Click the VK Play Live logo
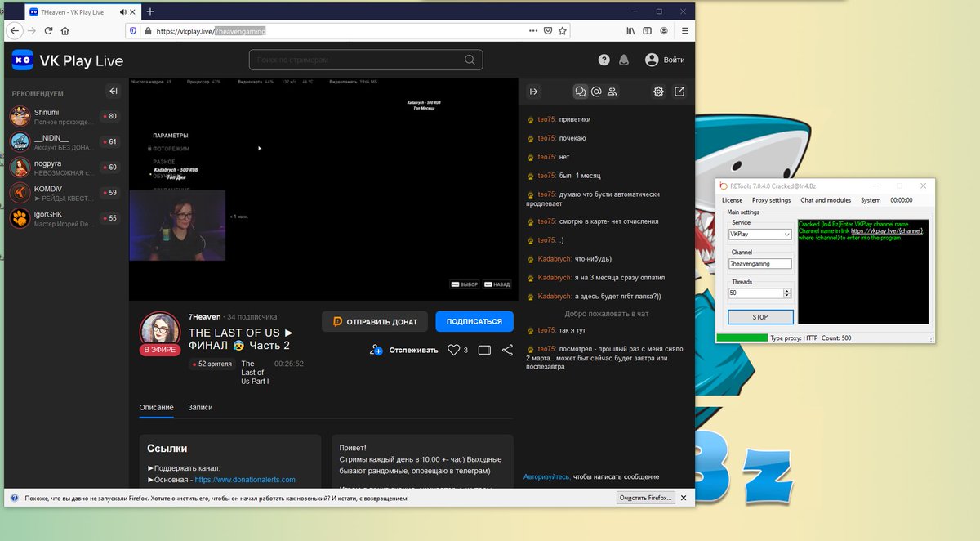The image size is (980, 541). pyautogui.click(x=67, y=60)
